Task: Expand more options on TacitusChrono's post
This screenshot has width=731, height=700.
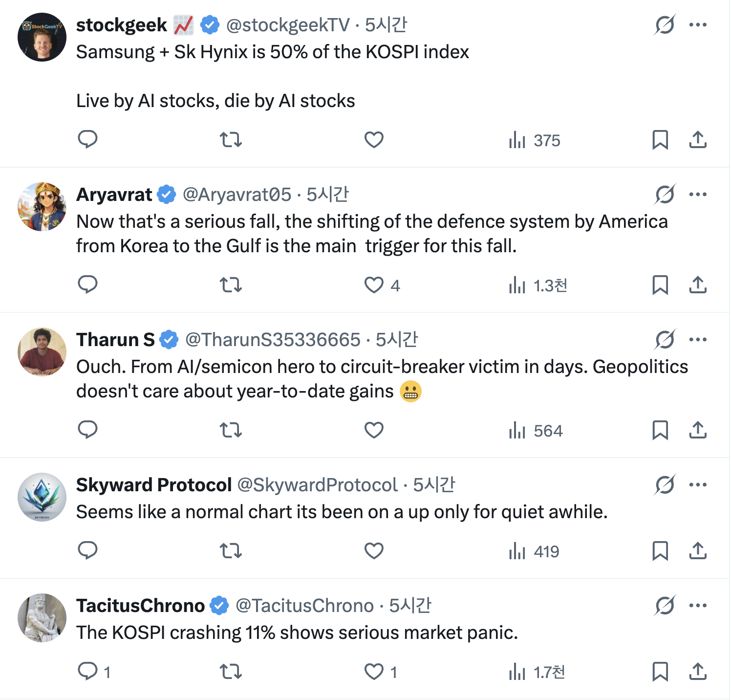Action: point(698,606)
